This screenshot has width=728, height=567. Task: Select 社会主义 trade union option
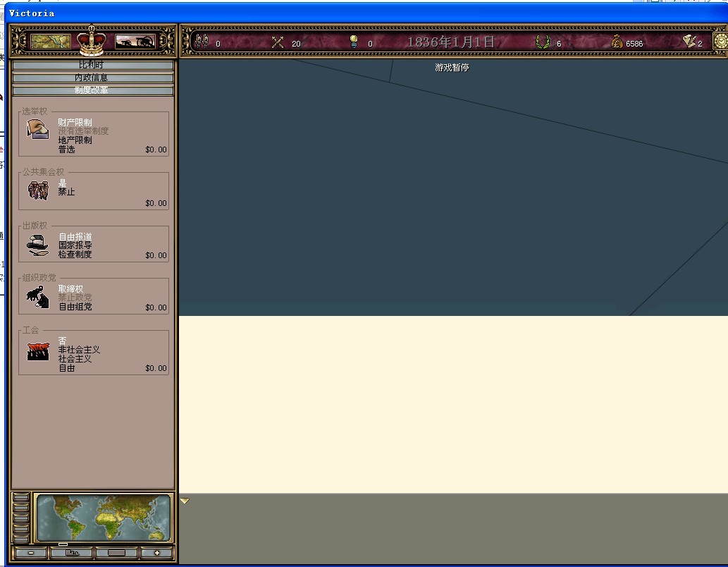tap(75, 359)
